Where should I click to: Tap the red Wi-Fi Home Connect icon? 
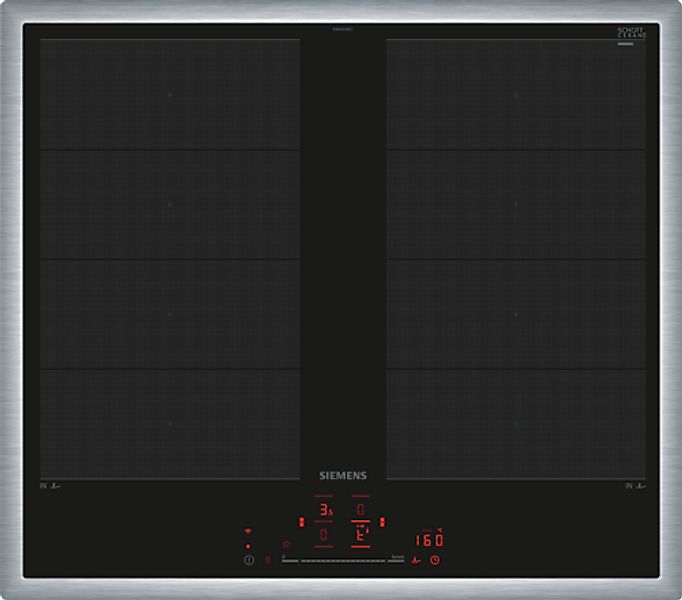(x=248, y=531)
